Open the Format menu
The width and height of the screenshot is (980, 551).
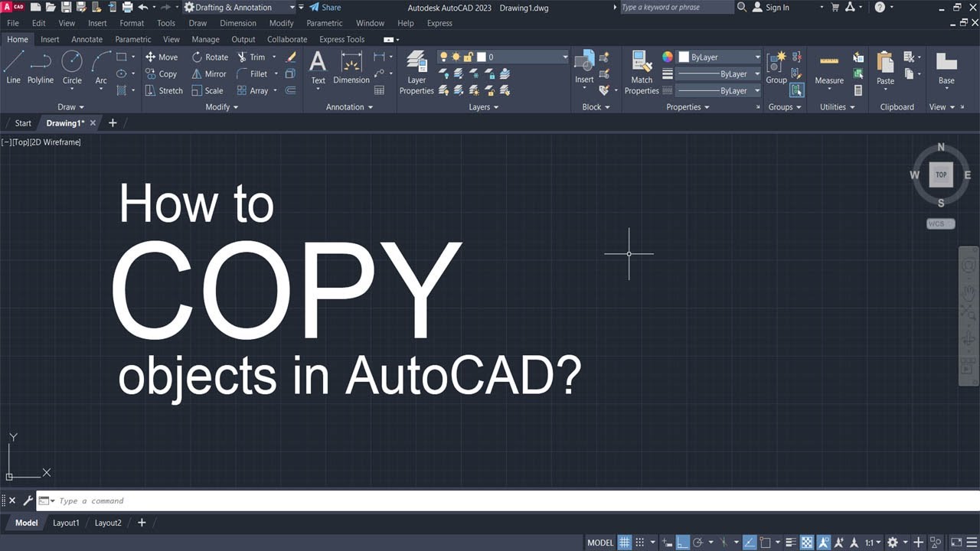click(132, 23)
